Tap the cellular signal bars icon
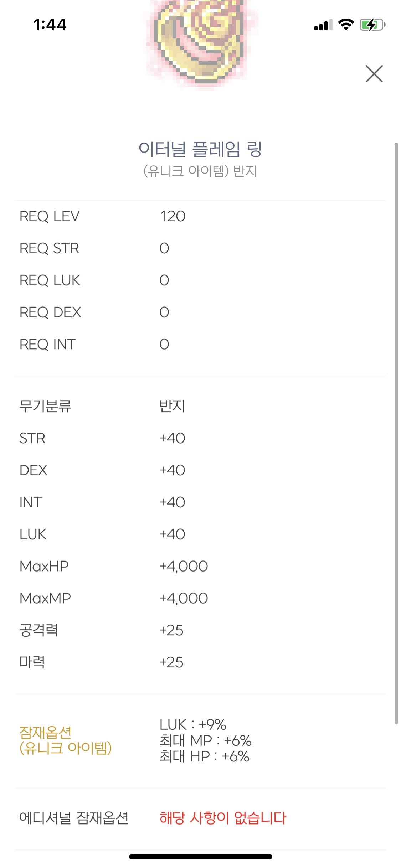 click(323, 25)
